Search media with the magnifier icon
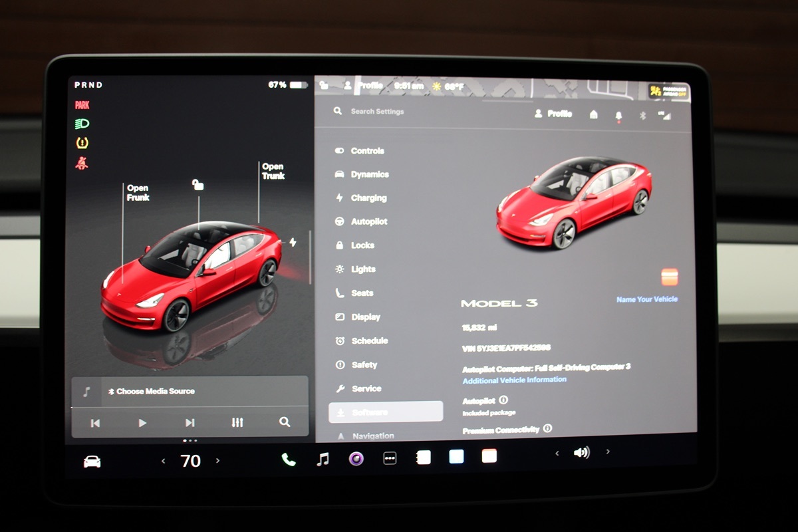Viewport: 798px width, 532px height. (x=285, y=422)
